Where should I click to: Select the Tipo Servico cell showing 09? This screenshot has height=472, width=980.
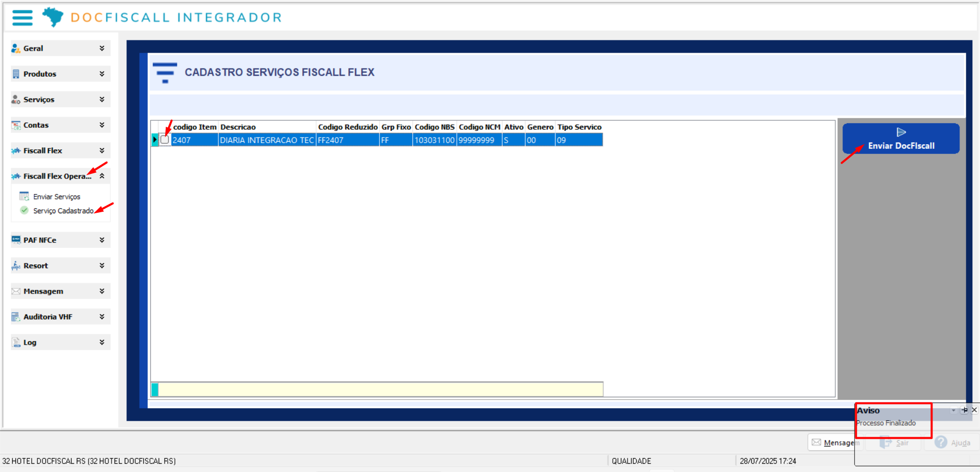click(580, 140)
